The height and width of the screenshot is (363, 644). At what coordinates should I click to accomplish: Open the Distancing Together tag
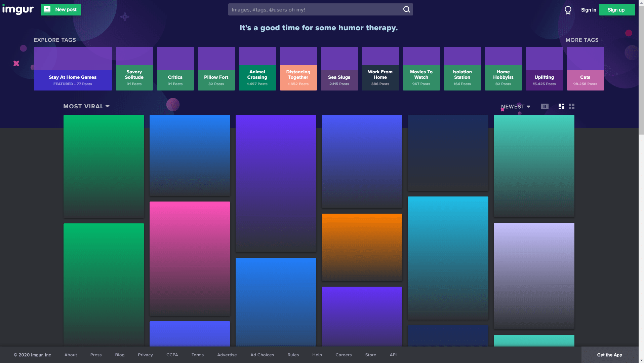point(298,69)
